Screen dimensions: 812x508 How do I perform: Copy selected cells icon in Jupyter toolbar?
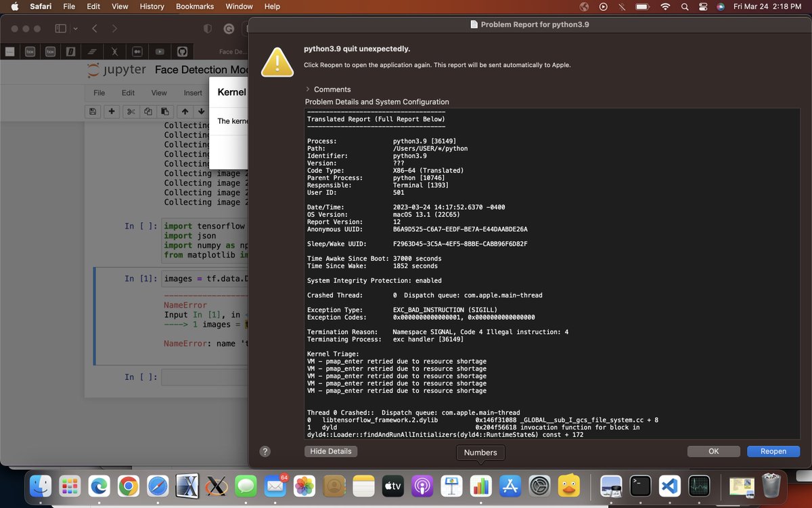click(148, 112)
